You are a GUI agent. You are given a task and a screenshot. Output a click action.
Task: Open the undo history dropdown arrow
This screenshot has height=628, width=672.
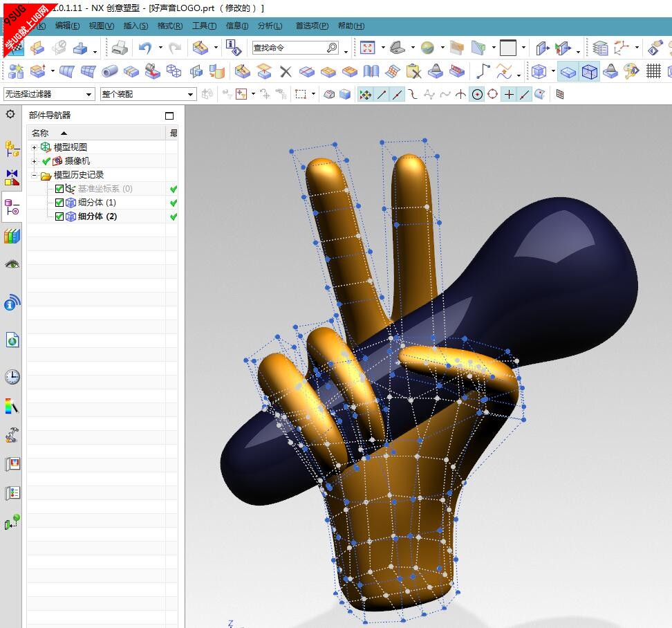(x=160, y=48)
